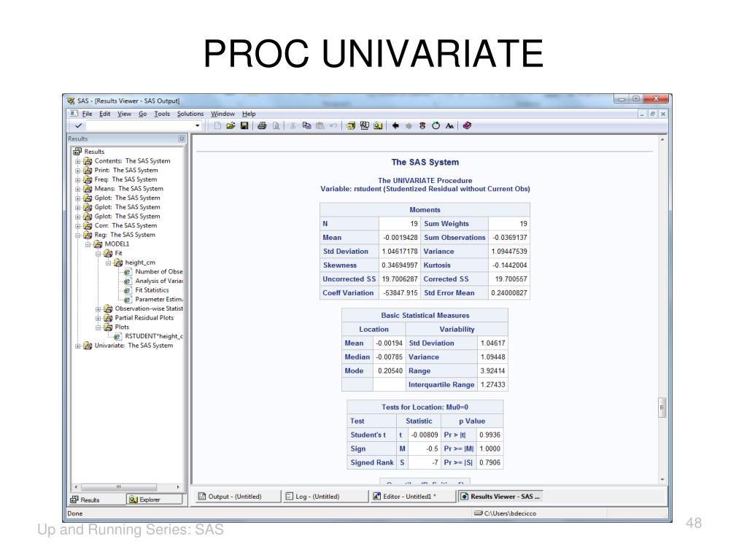Click the Paste clipboard icon
The width and height of the screenshot is (747, 560).
click(x=320, y=125)
